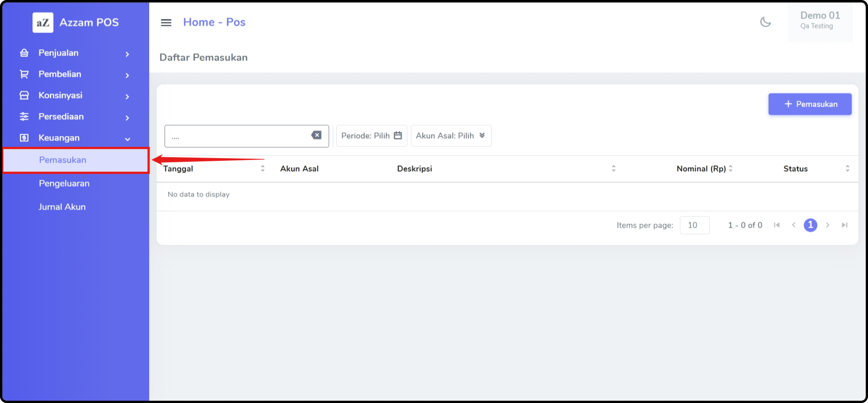Expand the Penjualan submenu chevron
This screenshot has width=868, height=403.
[127, 54]
